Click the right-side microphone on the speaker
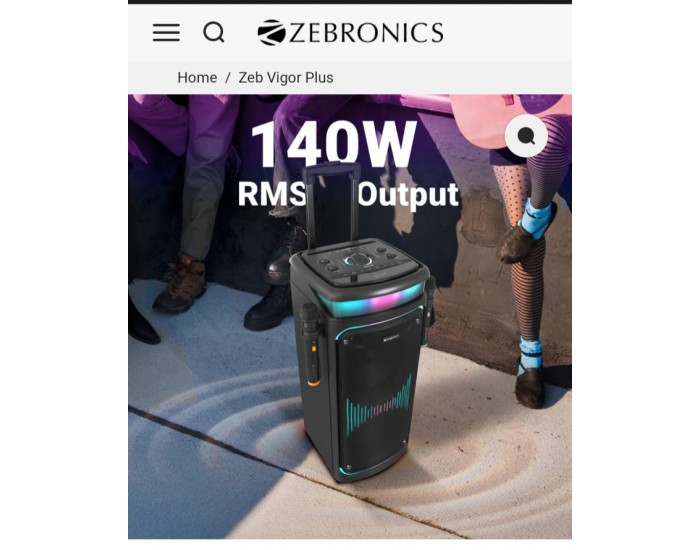Screen dimensions: 700x550 [x=429, y=308]
